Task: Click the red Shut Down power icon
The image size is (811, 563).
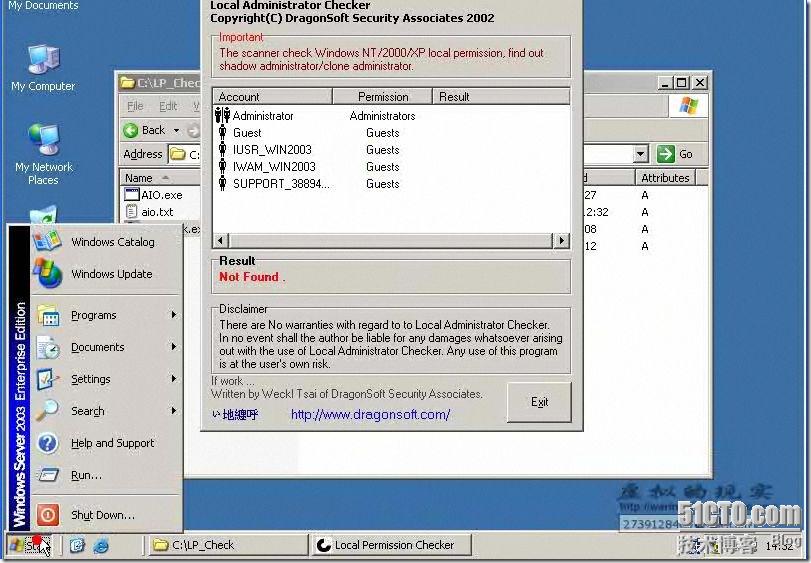Action: point(48,515)
